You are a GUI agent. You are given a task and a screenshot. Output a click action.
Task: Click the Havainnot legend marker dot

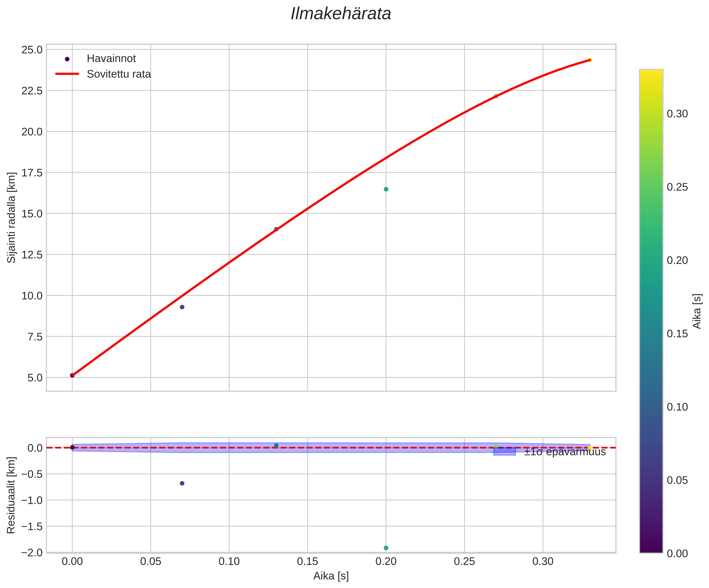tap(67, 59)
